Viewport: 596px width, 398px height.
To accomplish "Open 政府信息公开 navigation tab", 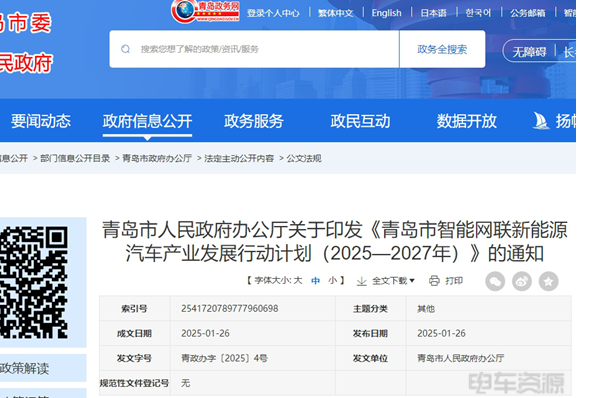I will 147,121.
